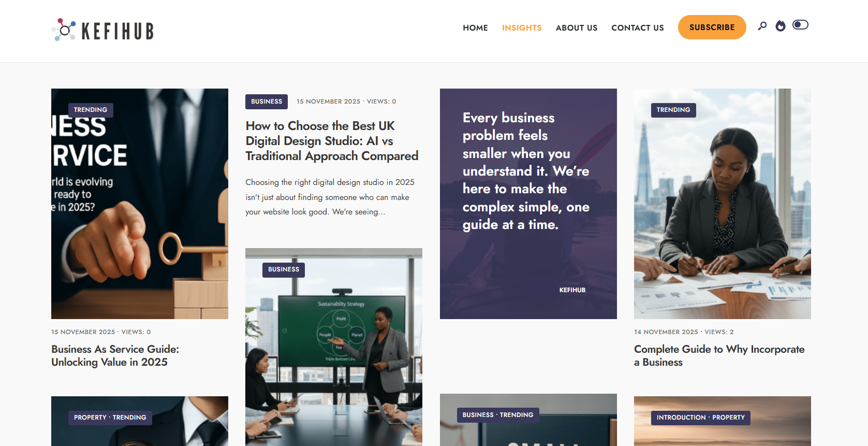Open the sustainability strategy meeting thumbnail
Screen dimensions: 868x446
(334, 347)
